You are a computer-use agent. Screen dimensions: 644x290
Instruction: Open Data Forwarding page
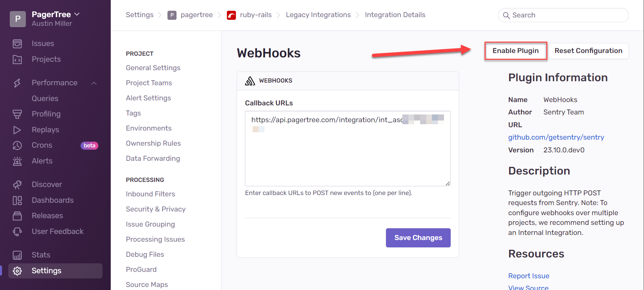pos(153,158)
